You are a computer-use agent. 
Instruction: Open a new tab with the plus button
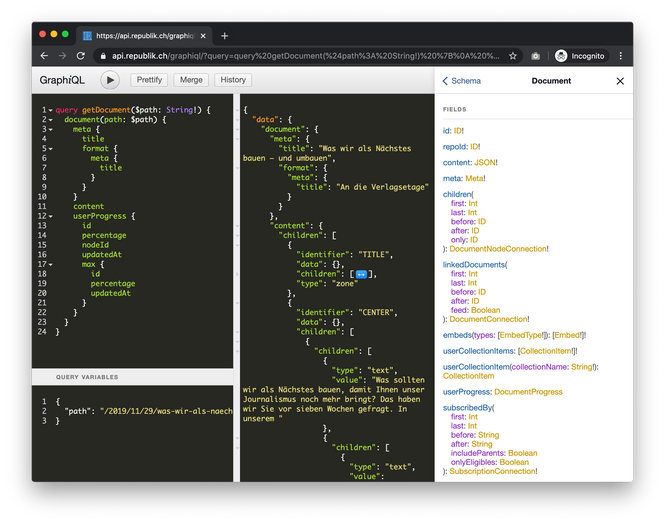coord(225,35)
